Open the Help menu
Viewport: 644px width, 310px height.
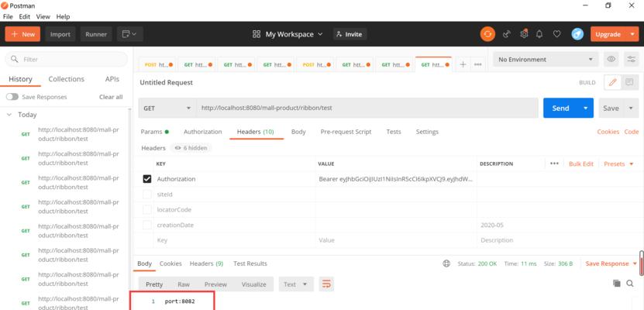[63, 17]
